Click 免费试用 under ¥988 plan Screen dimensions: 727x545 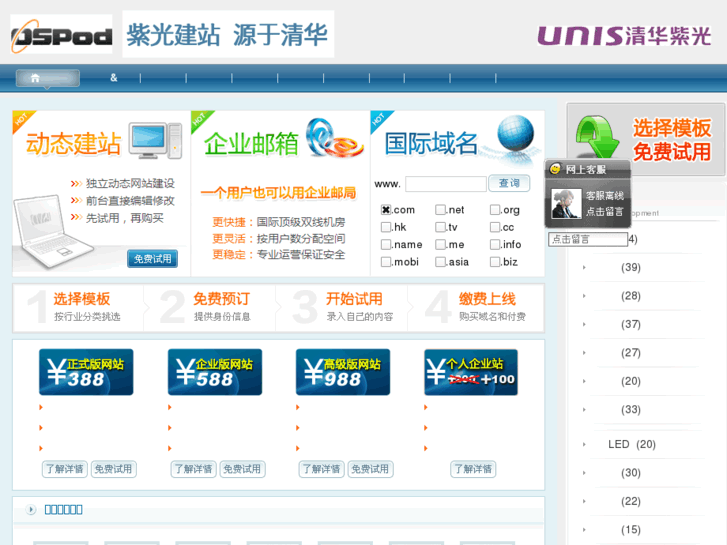(370, 469)
